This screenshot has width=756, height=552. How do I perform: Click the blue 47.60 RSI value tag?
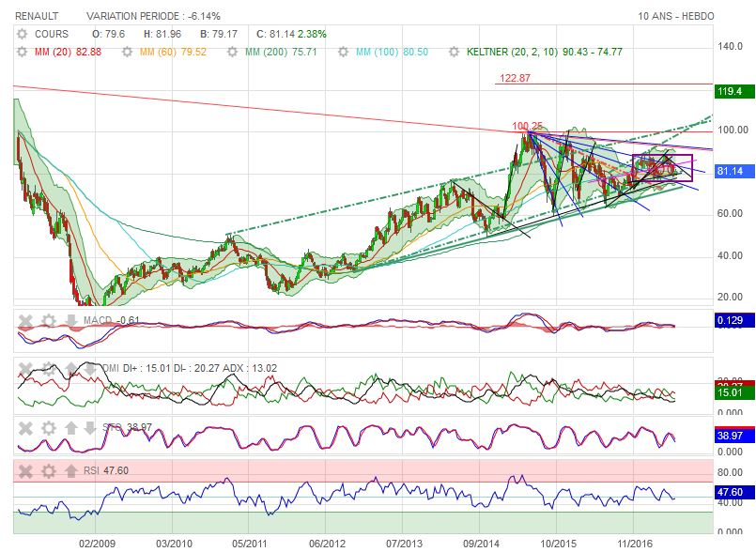coord(734,492)
